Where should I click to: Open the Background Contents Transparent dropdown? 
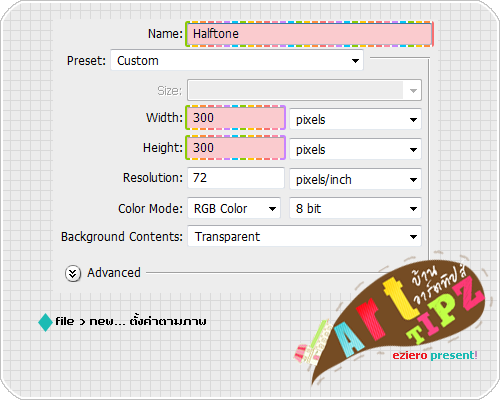(x=304, y=236)
